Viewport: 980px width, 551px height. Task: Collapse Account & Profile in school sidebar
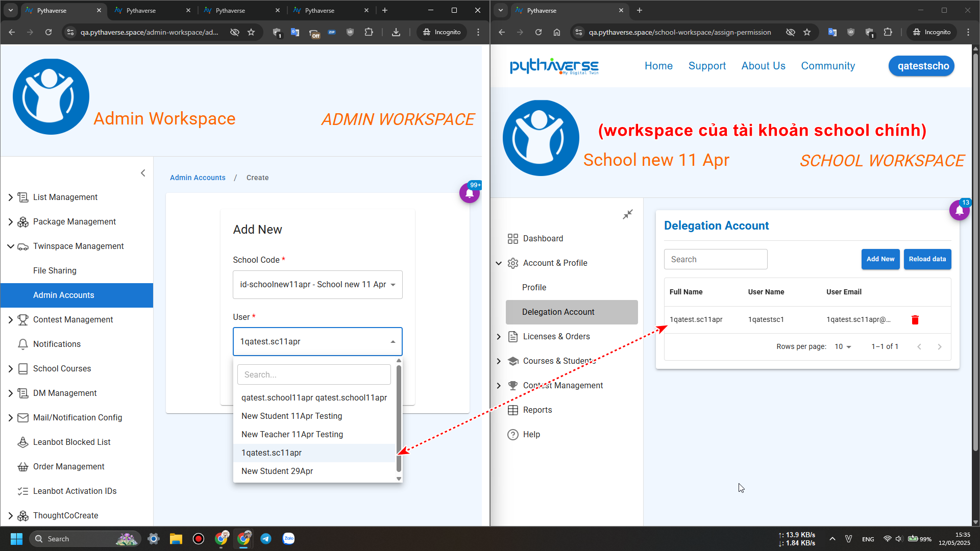[x=499, y=263]
